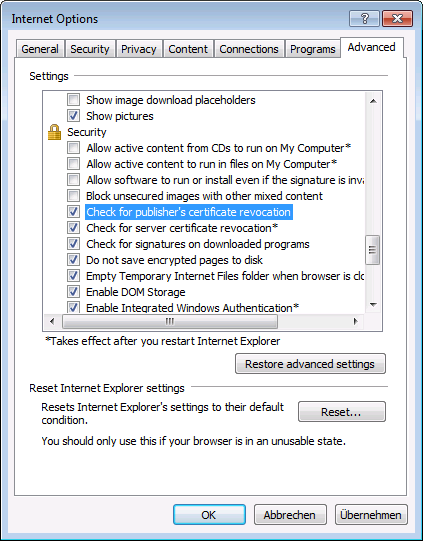Uncheck Enable DOM Storage
The width and height of the screenshot is (423, 541).
tap(73, 292)
